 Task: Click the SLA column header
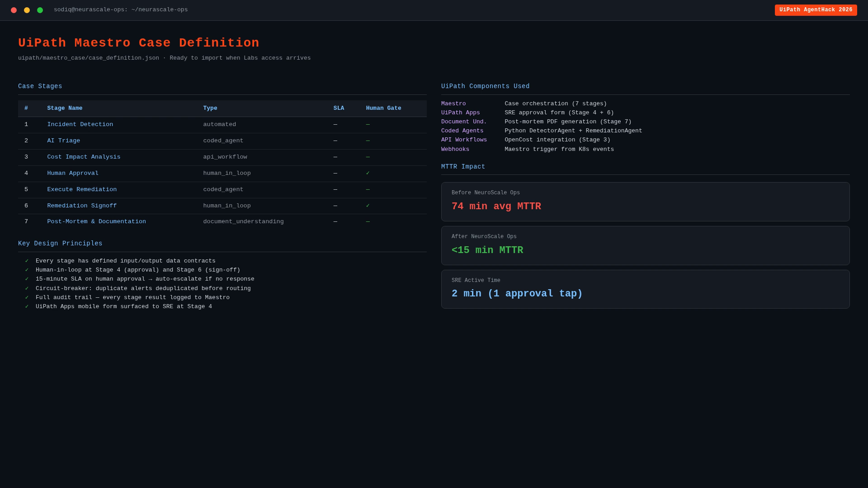pyautogui.click(x=339, y=108)
